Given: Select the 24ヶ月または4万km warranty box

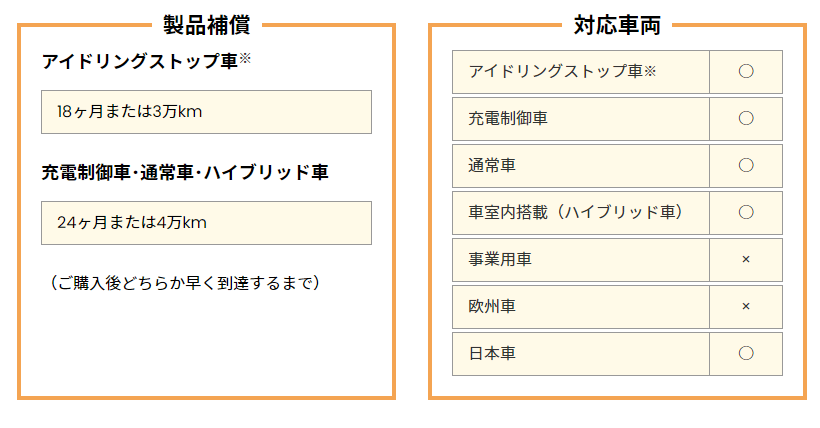Looking at the screenshot, I should [x=206, y=223].
